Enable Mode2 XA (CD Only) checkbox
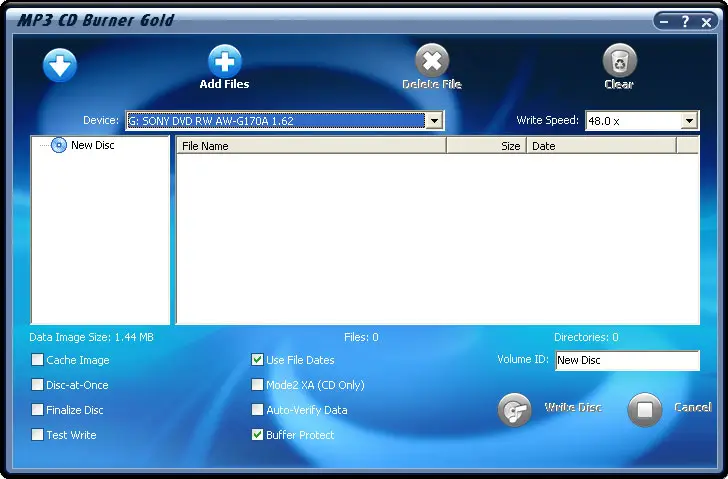This screenshot has height=479, width=728. pyautogui.click(x=257, y=385)
